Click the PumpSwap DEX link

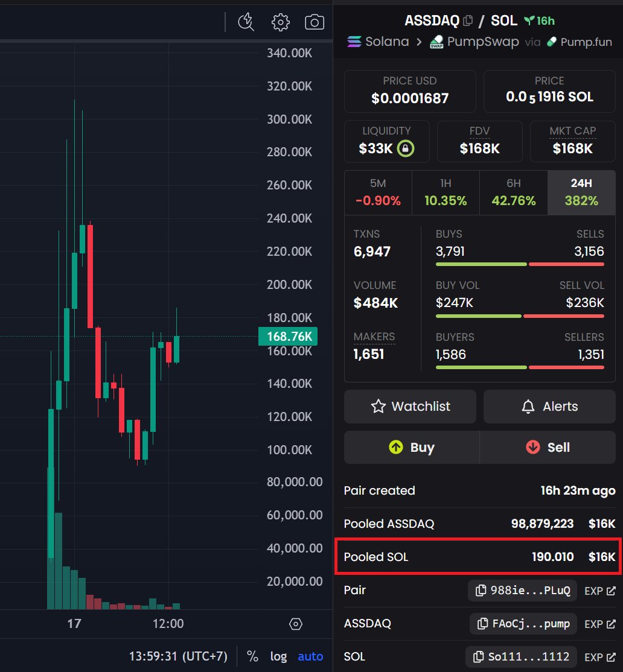coord(483,42)
